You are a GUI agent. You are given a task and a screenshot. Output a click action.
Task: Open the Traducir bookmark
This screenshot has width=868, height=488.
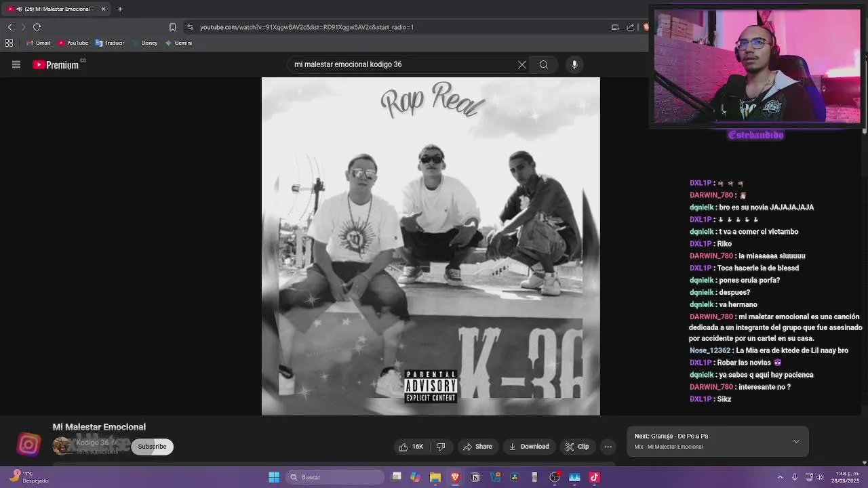click(x=109, y=43)
